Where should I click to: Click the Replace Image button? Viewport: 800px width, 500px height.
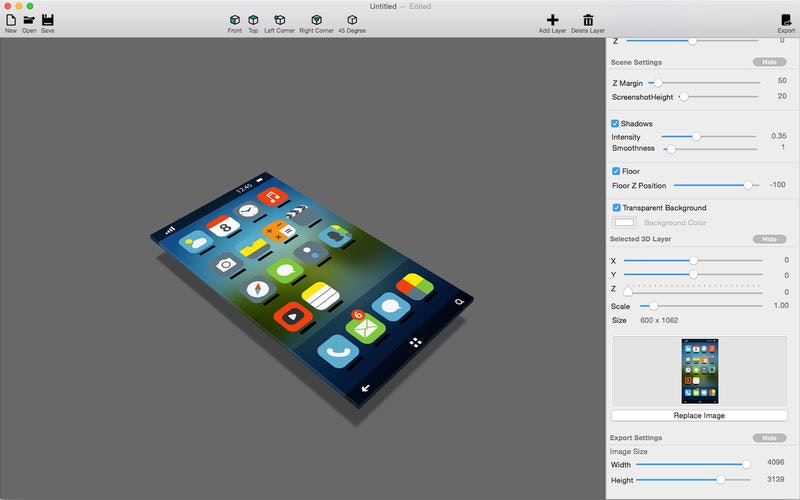699,415
